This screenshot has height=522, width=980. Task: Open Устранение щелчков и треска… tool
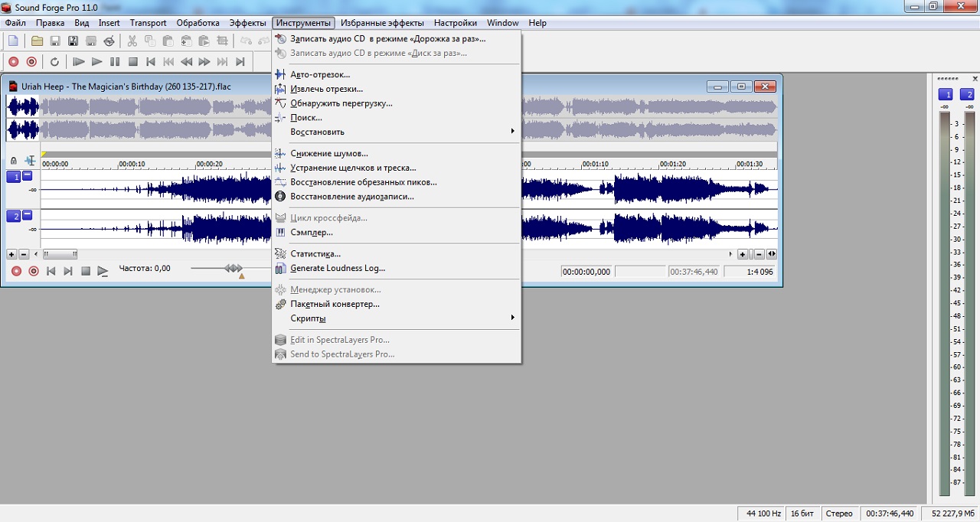(397, 168)
